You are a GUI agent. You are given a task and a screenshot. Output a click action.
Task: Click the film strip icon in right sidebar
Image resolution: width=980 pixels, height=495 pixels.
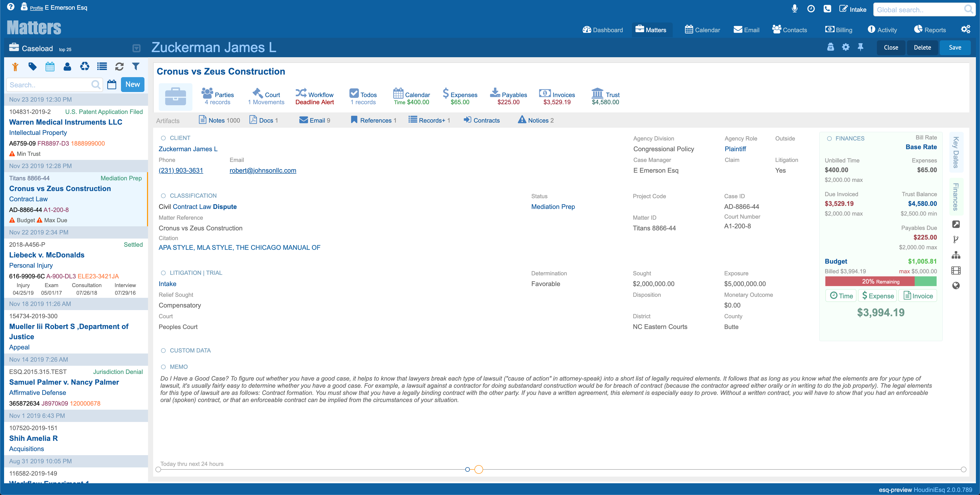(956, 270)
